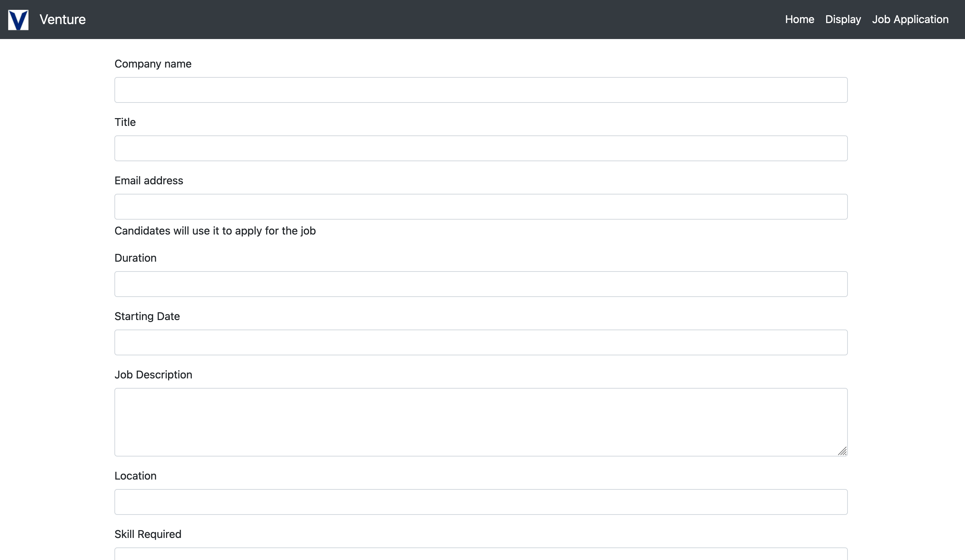Click into the Title text box
Image resolution: width=965 pixels, height=560 pixels.
(480, 149)
